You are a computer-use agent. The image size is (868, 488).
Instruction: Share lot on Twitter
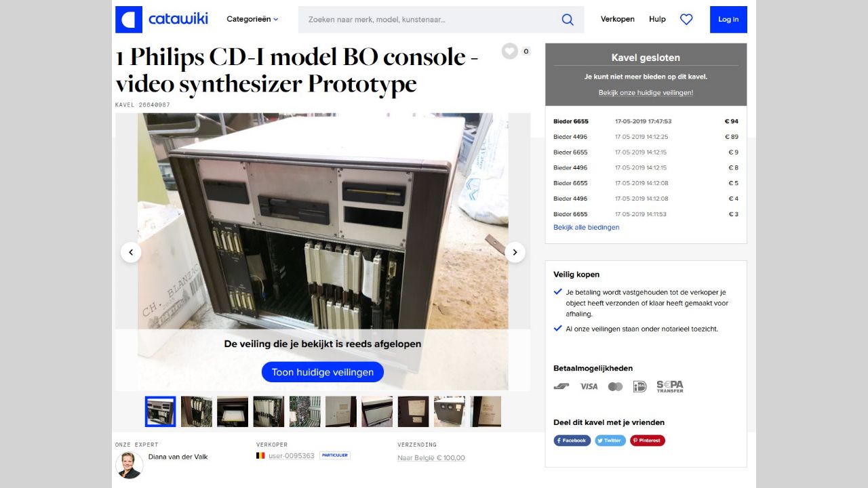click(x=610, y=441)
